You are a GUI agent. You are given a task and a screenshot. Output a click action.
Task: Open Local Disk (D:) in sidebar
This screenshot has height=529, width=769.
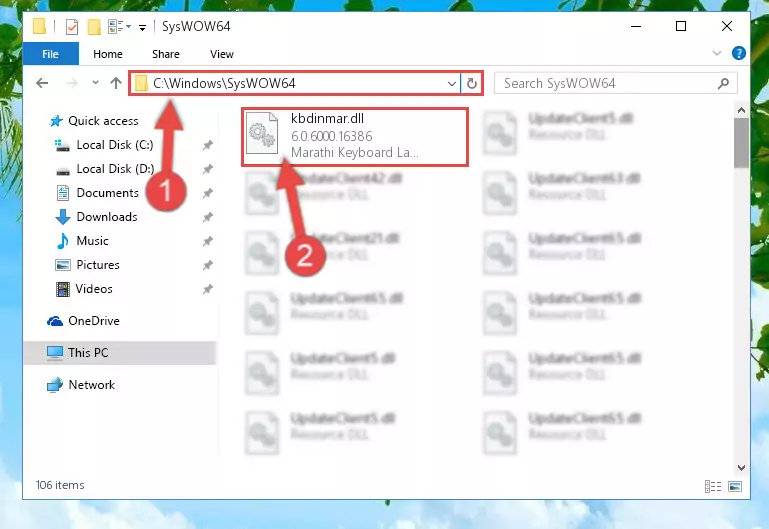pyautogui.click(x=104, y=169)
